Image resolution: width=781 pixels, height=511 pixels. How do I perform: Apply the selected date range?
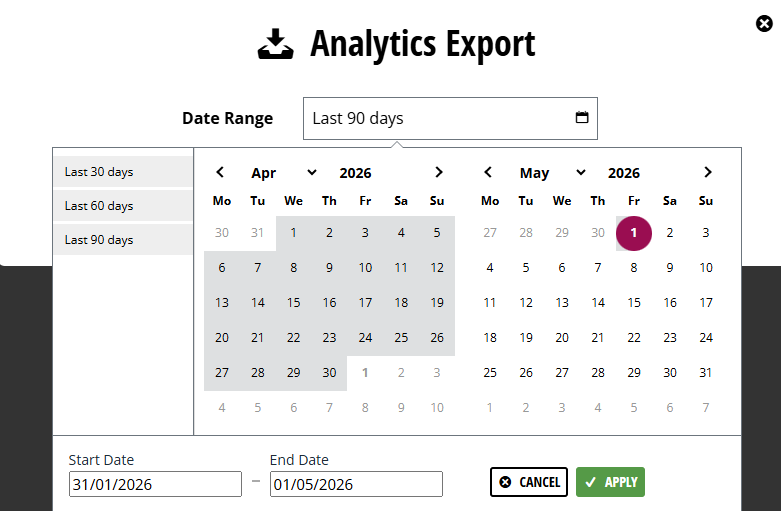(x=610, y=482)
